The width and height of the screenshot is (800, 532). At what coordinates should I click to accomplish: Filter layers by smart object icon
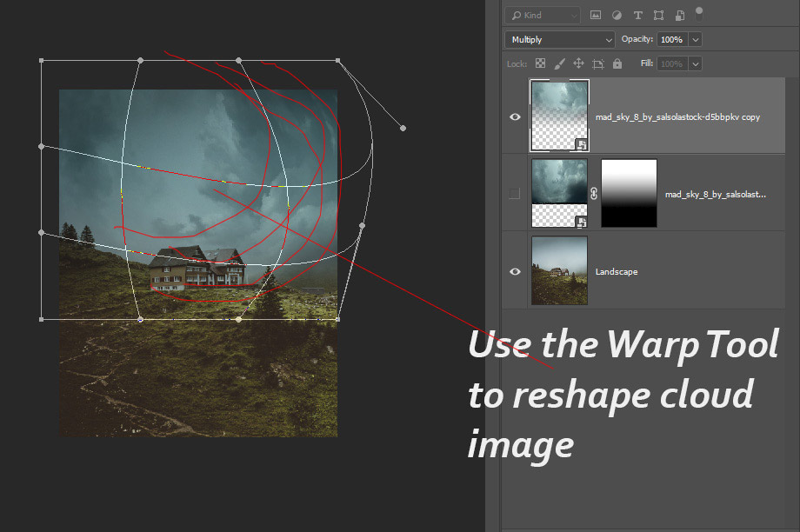pyautogui.click(x=679, y=16)
